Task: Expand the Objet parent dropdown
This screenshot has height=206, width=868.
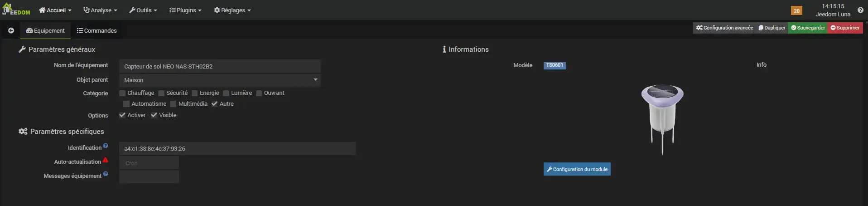Action: (220, 80)
